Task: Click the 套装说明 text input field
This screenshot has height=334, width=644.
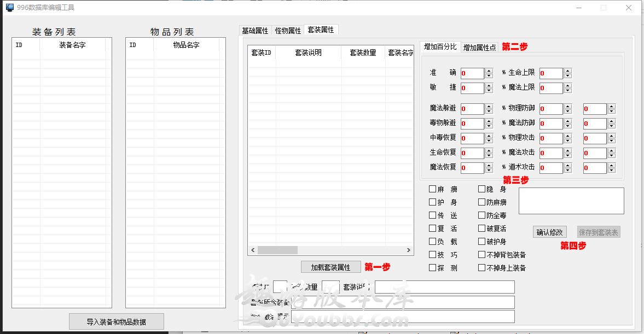Action: click(444, 287)
